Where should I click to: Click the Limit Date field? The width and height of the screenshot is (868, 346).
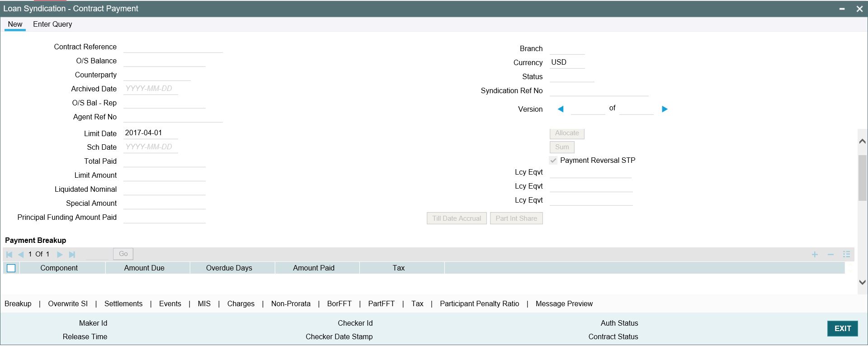click(x=151, y=133)
